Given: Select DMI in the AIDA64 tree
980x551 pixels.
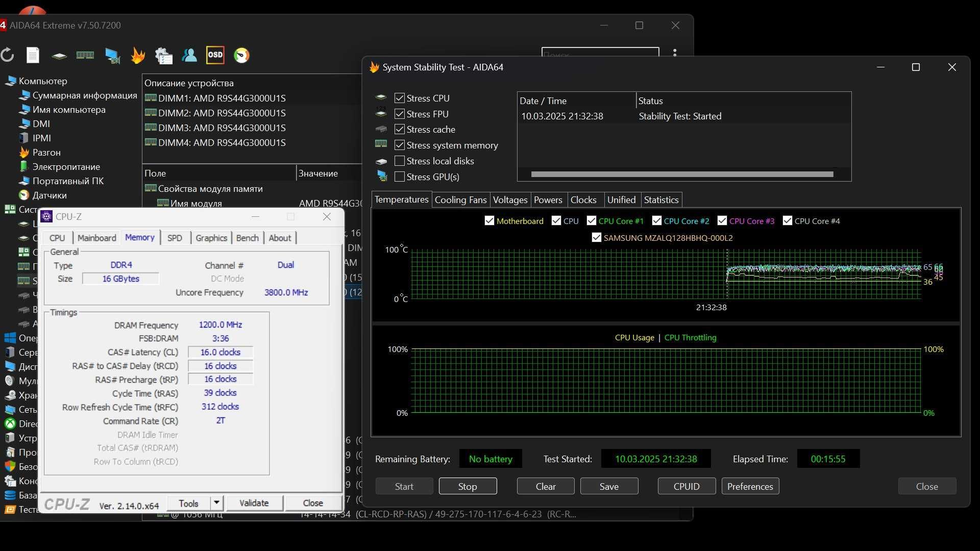Looking at the screenshot, I should [41, 124].
